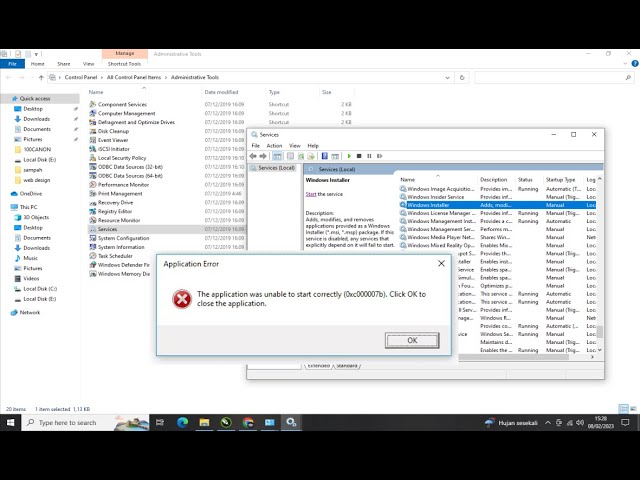This screenshot has width=640, height=480.
Task: Select the Windows Management Instrumentation row
Action: 497,221
